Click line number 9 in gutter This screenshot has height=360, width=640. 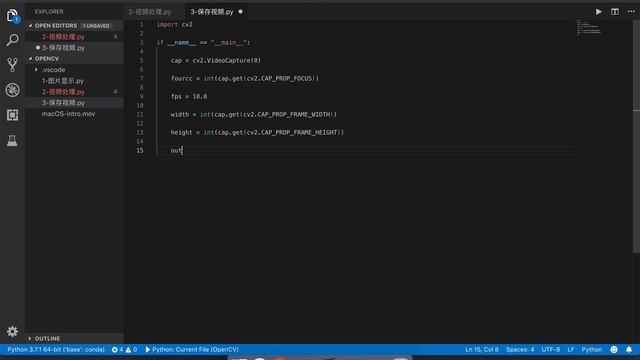(x=141, y=96)
